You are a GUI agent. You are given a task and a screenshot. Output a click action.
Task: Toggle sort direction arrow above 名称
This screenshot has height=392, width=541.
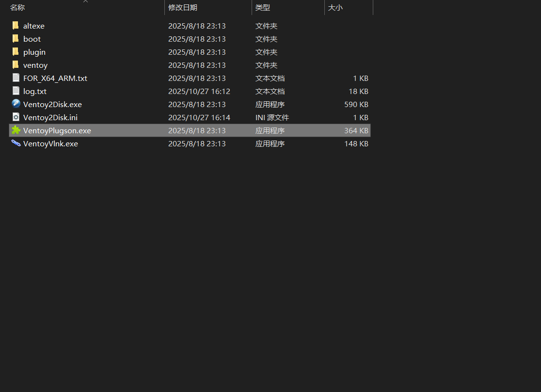point(86,1)
